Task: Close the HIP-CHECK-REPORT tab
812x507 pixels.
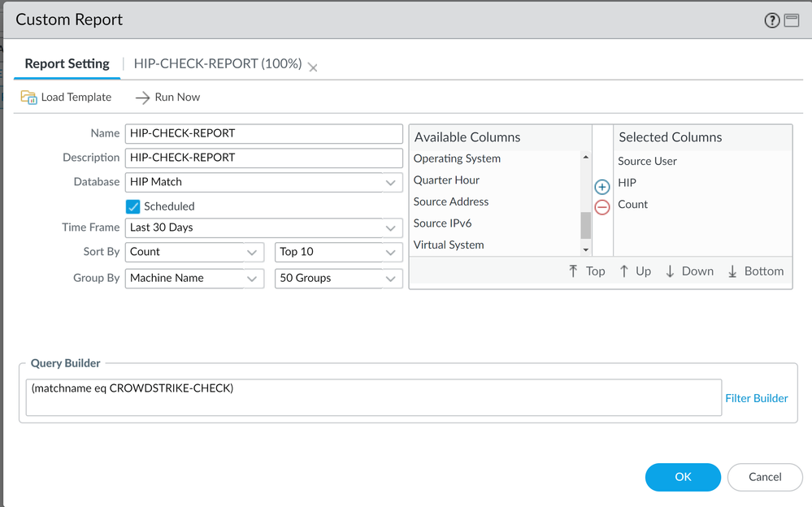Action: (x=313, y=67)
